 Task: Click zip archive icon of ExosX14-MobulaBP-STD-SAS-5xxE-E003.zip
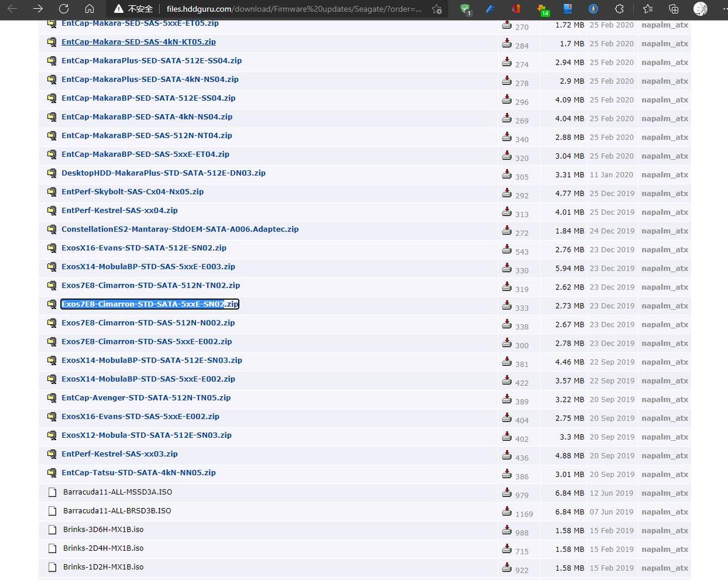(51, 267)
